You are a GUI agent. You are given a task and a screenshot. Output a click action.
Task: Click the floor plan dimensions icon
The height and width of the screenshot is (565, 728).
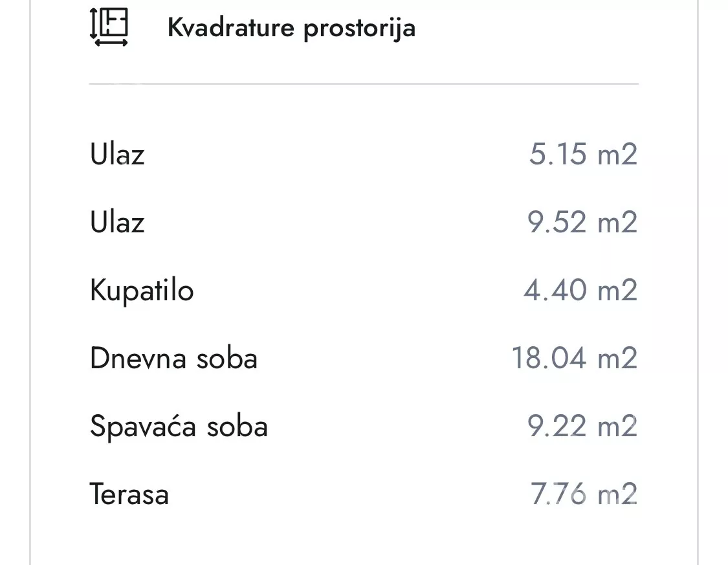point(109,27)
